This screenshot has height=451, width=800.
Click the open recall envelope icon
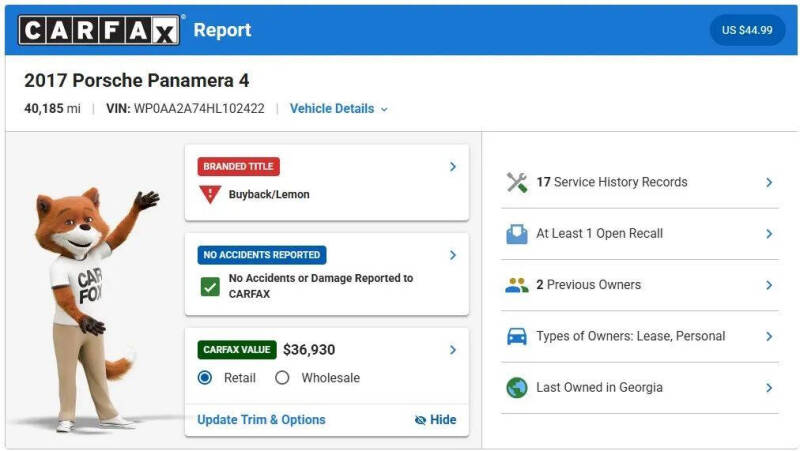(x=516, y=234)
